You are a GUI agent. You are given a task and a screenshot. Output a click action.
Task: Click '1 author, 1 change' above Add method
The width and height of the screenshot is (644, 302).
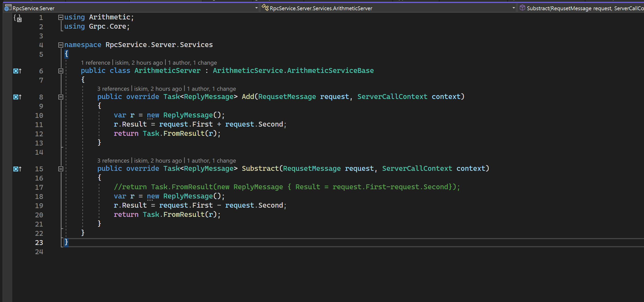tap(211, 89)
